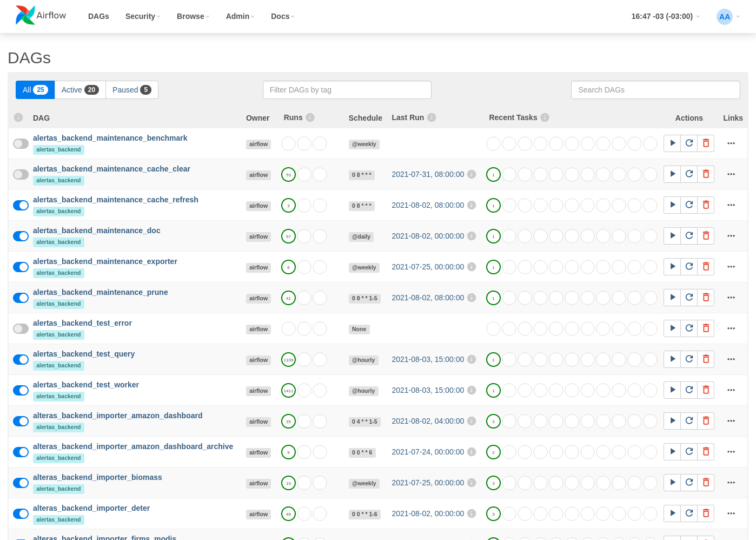This screenshot has height=540, width=756.
Task: Refresh the alertas_backend_maintenance_doc DAG
Action: [689, 236]
